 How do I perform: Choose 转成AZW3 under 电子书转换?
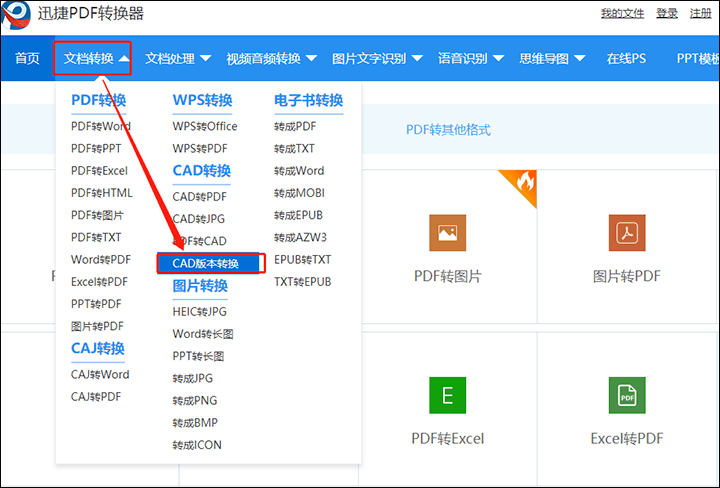pos(300,237)
